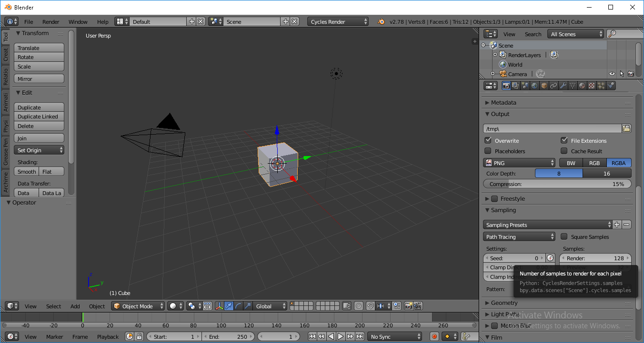Open the Window menu
644x343 pixels.
click(x=78, y=21)
